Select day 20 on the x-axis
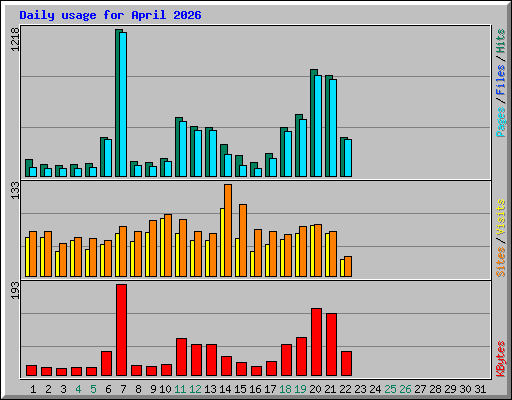 point(316,389)
